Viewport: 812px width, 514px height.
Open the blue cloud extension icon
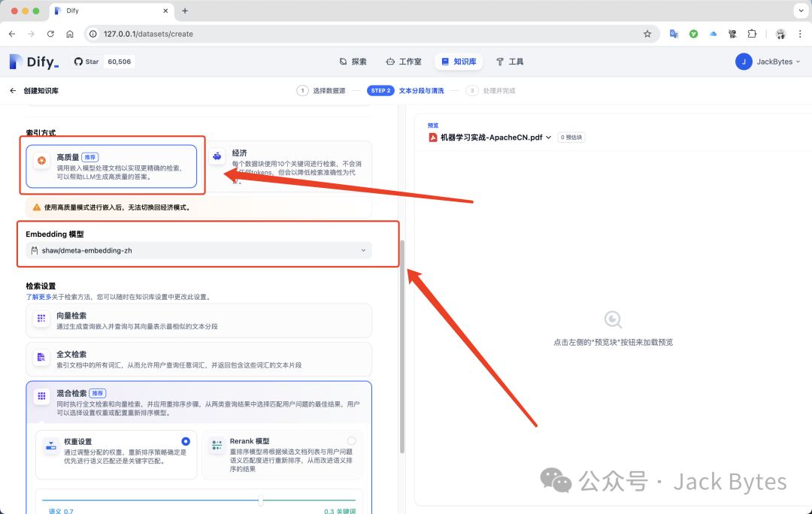coord(713,34)
